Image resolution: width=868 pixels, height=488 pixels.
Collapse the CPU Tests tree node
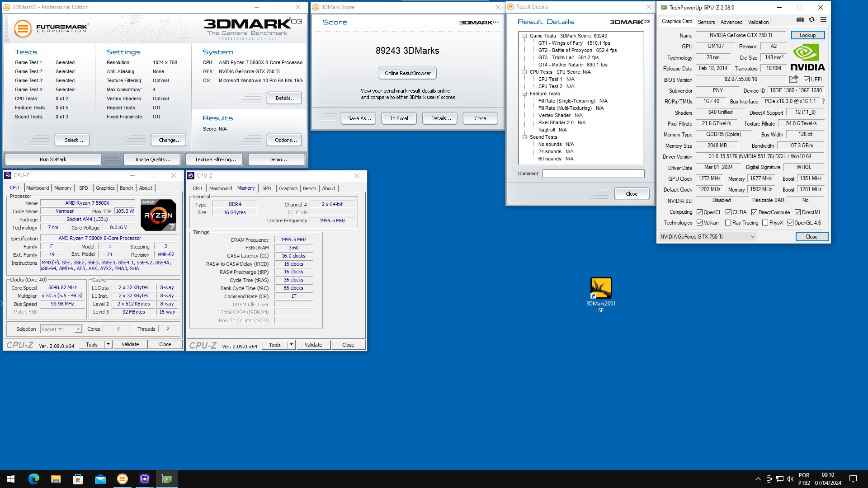(x=524, y=72)
